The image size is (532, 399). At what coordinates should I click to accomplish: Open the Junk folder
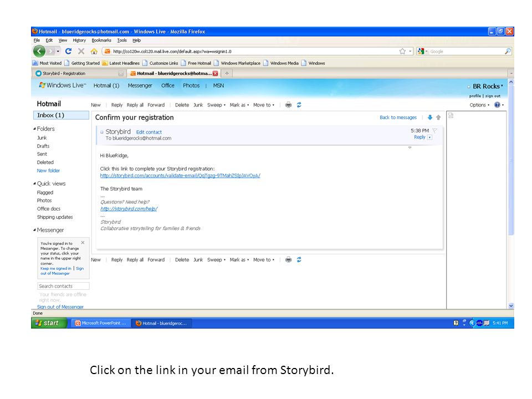coord(42,138)
